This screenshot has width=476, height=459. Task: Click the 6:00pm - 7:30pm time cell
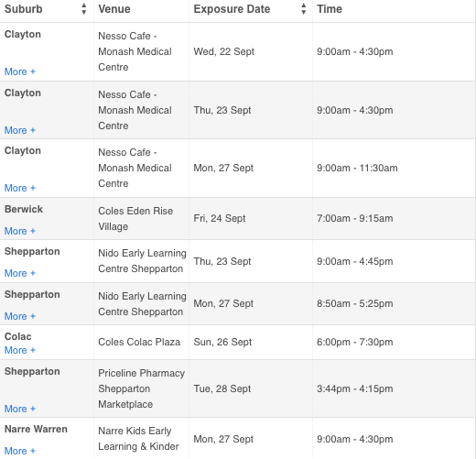(x=355, y=342)
